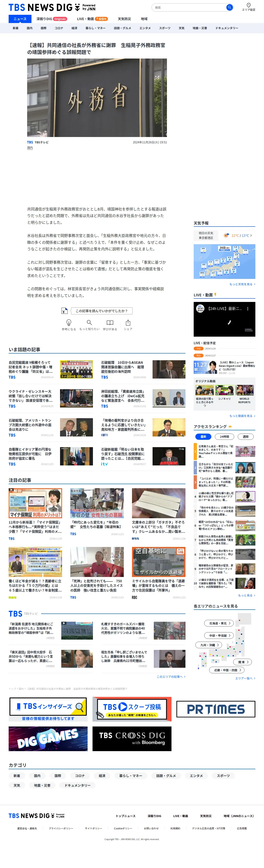Open 近畿・中国・四国 area button
Screen dimensions: 264x868
[x=227, y=670]
